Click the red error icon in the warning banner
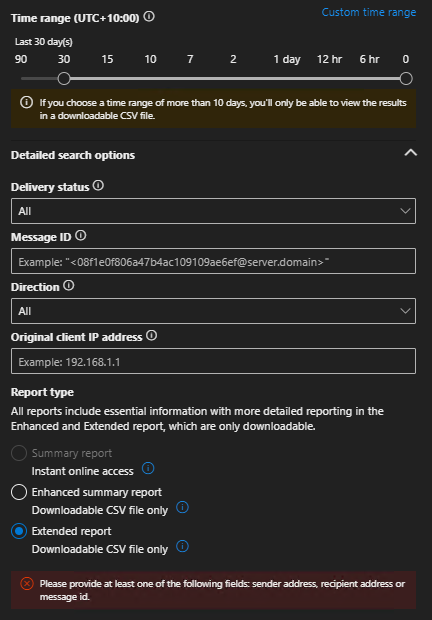Viewport: 432px width, 620px height. tap(27, 584)
